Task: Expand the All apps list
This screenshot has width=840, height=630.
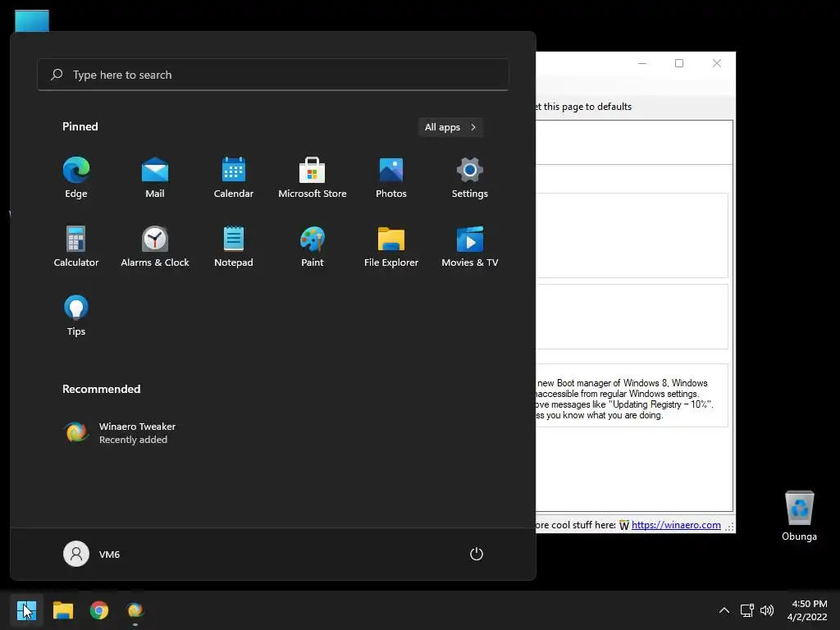Action: 450,127
